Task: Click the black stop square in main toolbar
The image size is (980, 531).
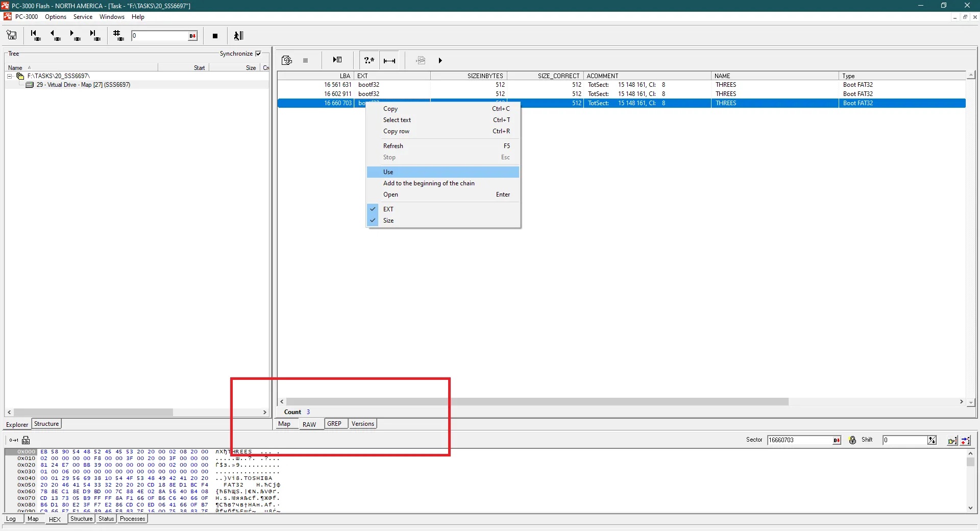Action: click(x=215, y=36)
